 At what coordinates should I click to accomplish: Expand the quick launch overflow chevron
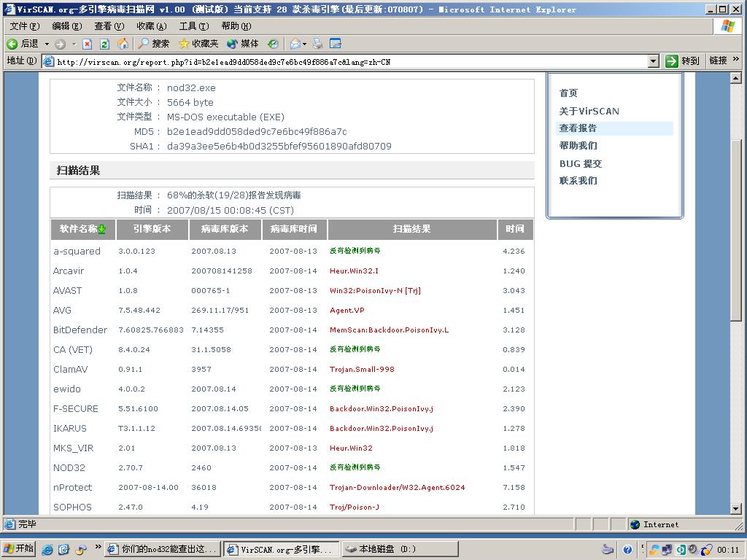pyautogui.click(x=98, y=546)
